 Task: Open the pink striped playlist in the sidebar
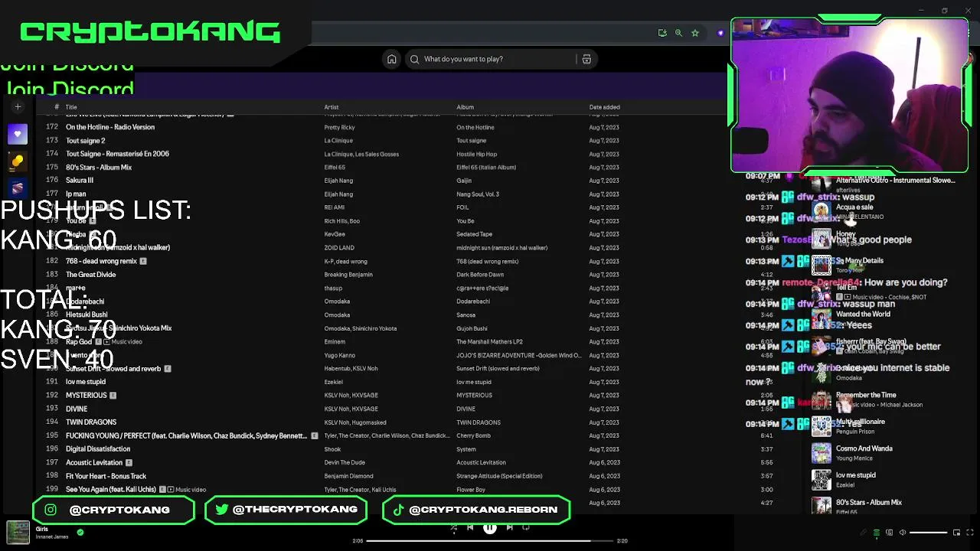click(18, 187)
